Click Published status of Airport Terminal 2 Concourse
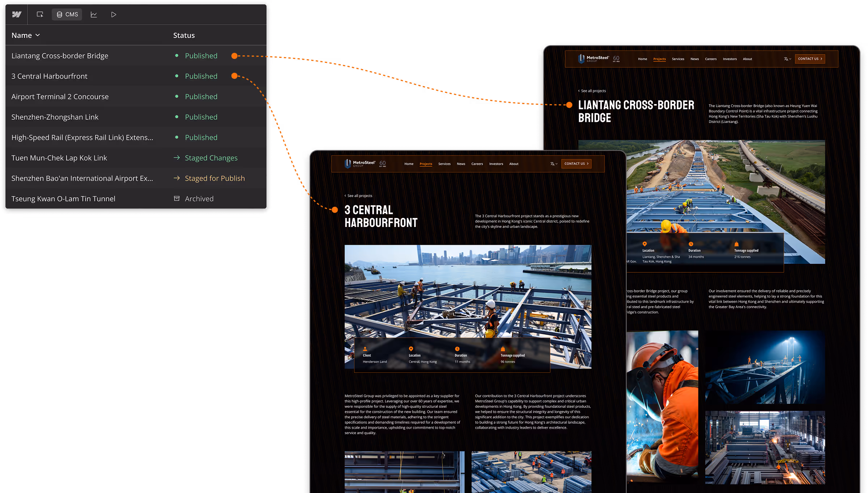Viewport: 868px width, 493px height. 201,97
